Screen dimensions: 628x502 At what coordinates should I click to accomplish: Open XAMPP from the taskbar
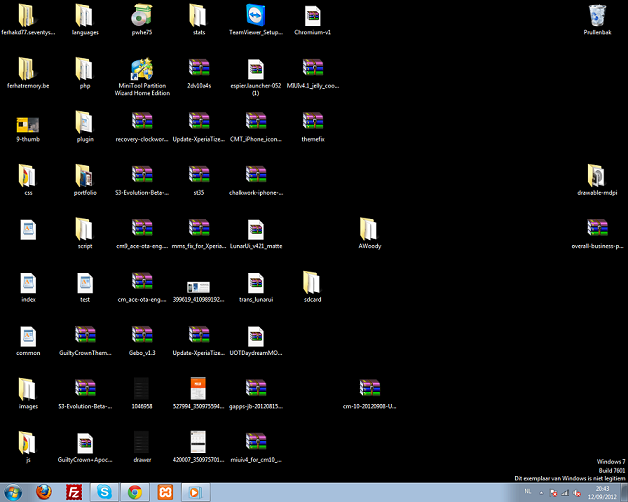[166, 491]
